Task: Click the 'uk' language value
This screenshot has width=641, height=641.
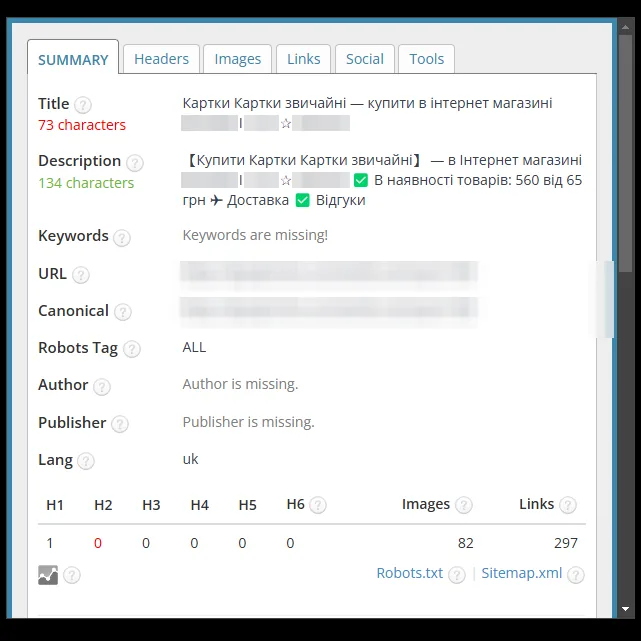Action: coord(190,459)
